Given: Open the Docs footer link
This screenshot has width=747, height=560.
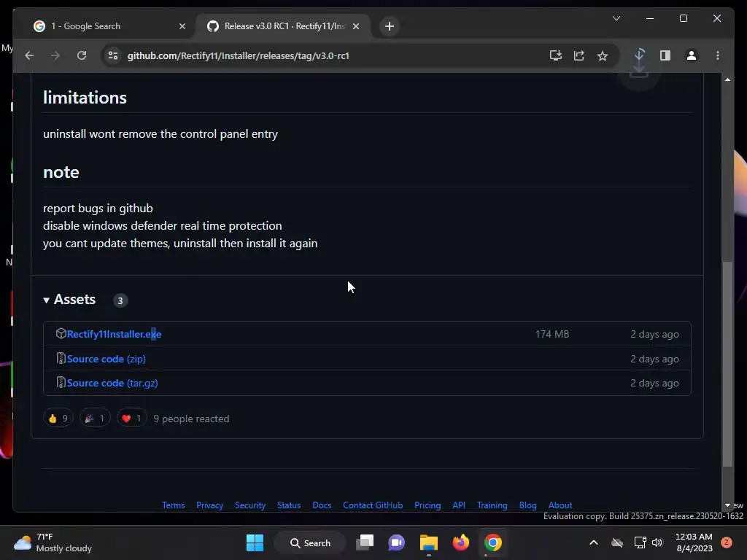Looking at the screenshot, I should tap(322, 505).
